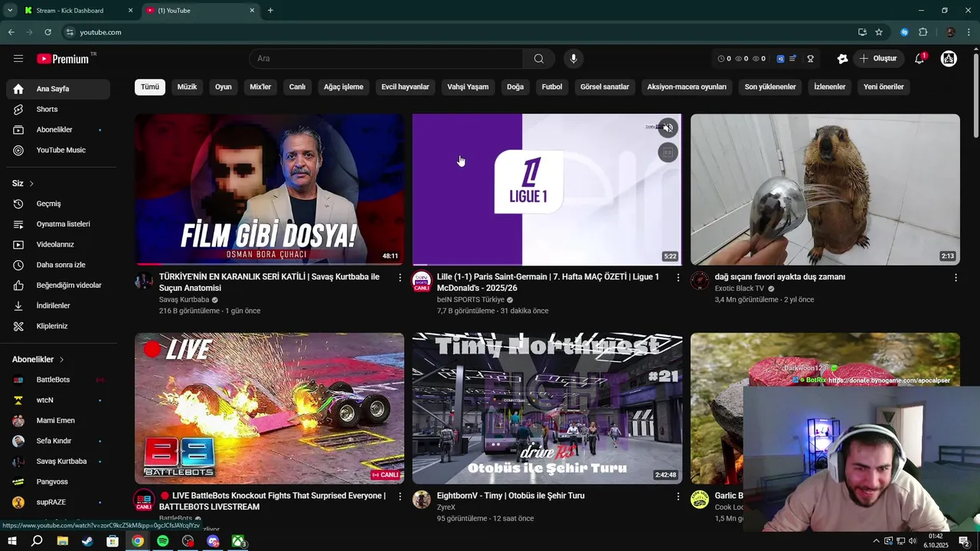Viewport: 980px width, 551px height.
Task: Open the Chrome tab search dropdown
Action: click(x=10, y=11)
